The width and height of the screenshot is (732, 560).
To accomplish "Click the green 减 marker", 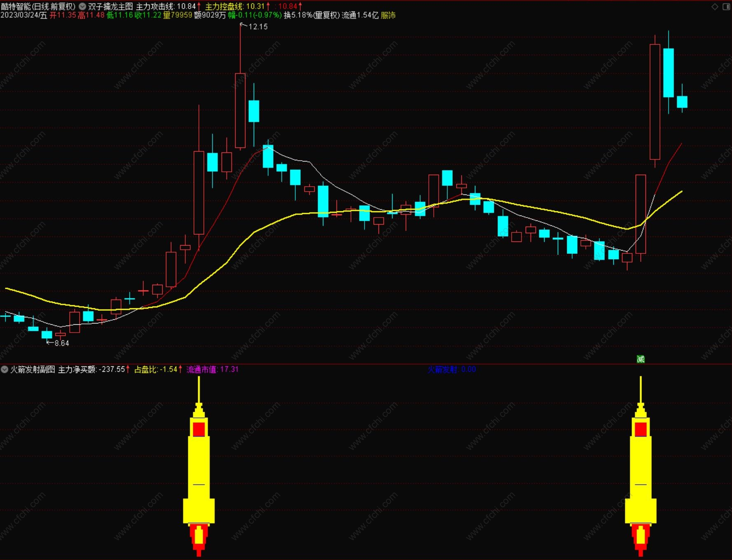I will [641, 359].
